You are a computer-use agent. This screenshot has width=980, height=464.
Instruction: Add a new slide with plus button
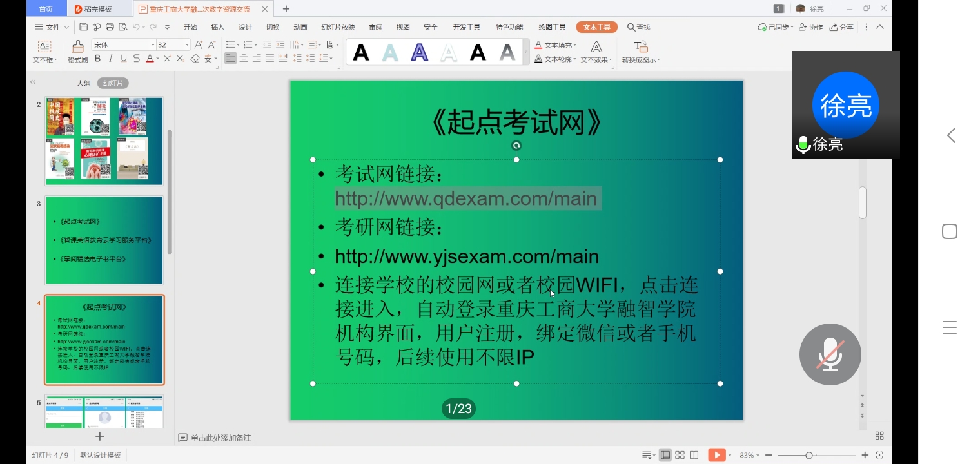coord(100,436)
